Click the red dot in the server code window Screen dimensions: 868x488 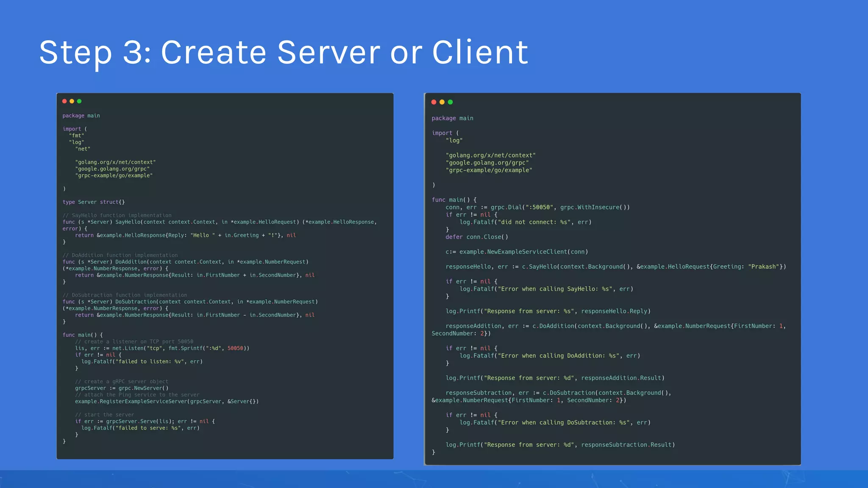click(x=64, y=101)
